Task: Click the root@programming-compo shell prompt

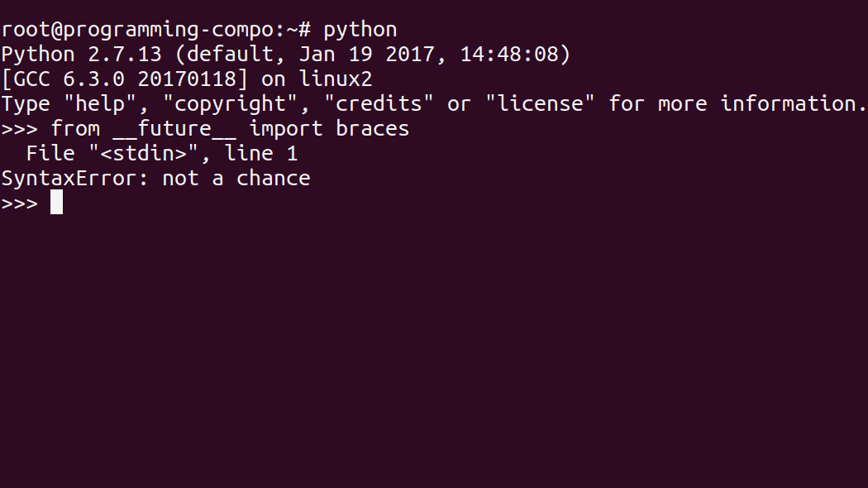Action: (x=155, y=30)
